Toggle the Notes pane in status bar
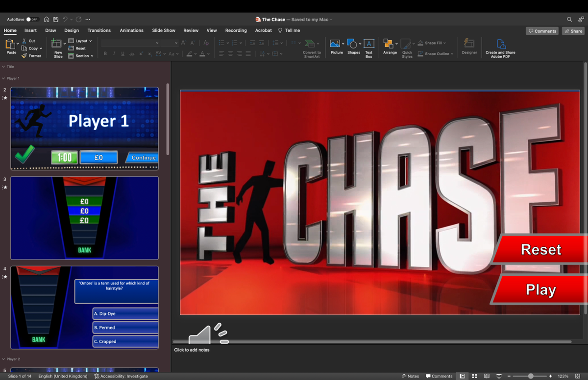The image size is (588, 380). pos(410,376)
